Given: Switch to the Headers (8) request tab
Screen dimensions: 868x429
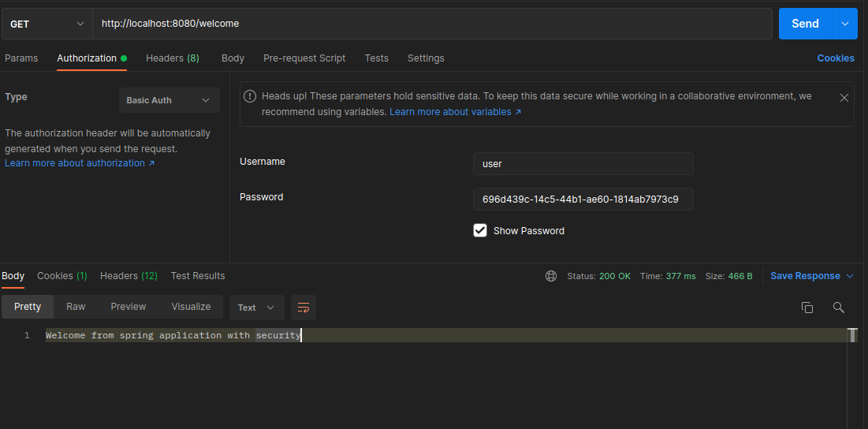Looking at the screenshot, I should point(172,58).
